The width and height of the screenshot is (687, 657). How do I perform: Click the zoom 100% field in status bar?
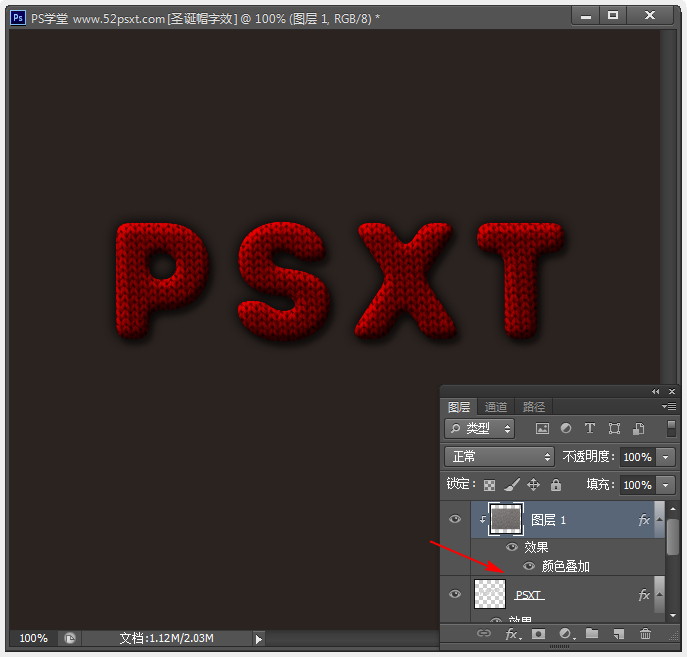tap(33, 638)
